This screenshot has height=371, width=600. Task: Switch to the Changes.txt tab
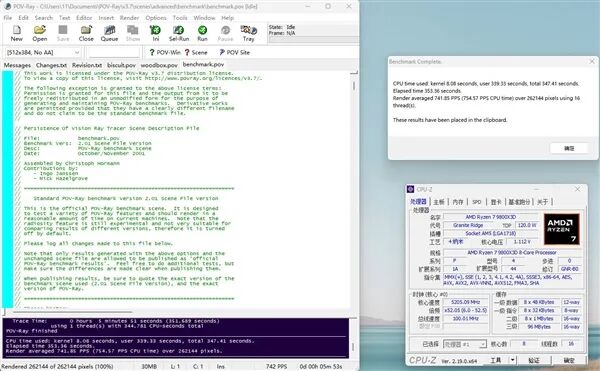51,65
